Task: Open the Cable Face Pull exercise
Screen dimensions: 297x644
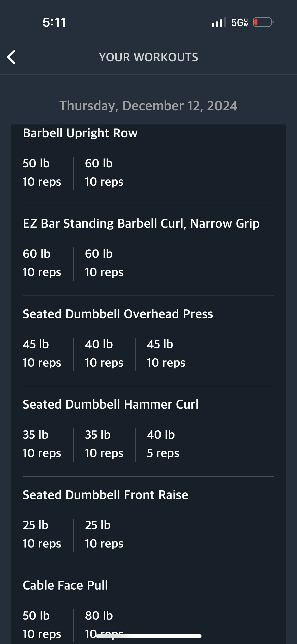Action: coord(65,585)
